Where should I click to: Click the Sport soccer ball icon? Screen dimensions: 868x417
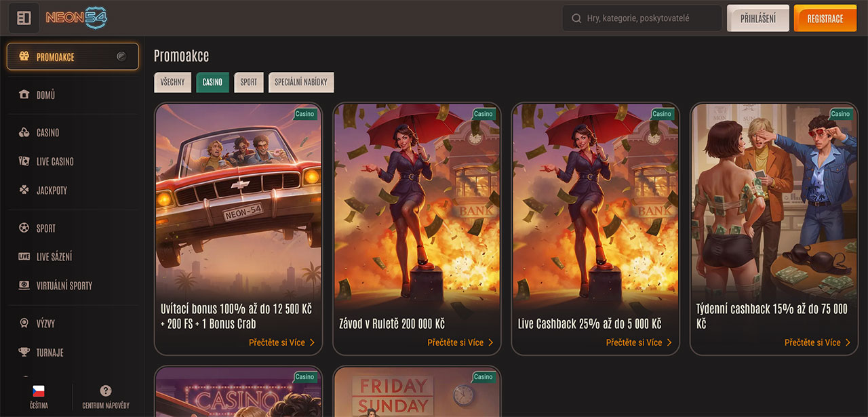(24, 229)
